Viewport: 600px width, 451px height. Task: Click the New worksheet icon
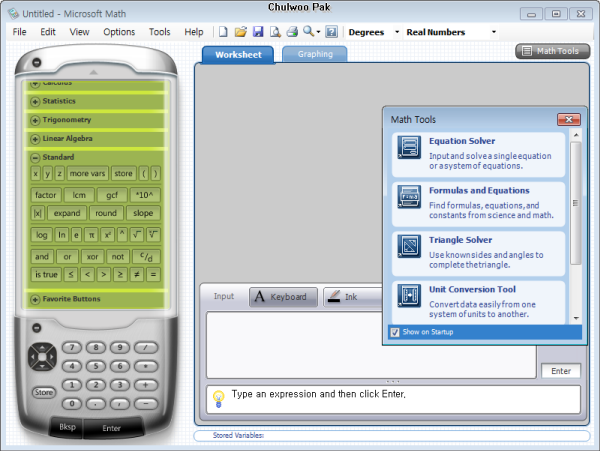pyautogui.click(x=223, y=32)
